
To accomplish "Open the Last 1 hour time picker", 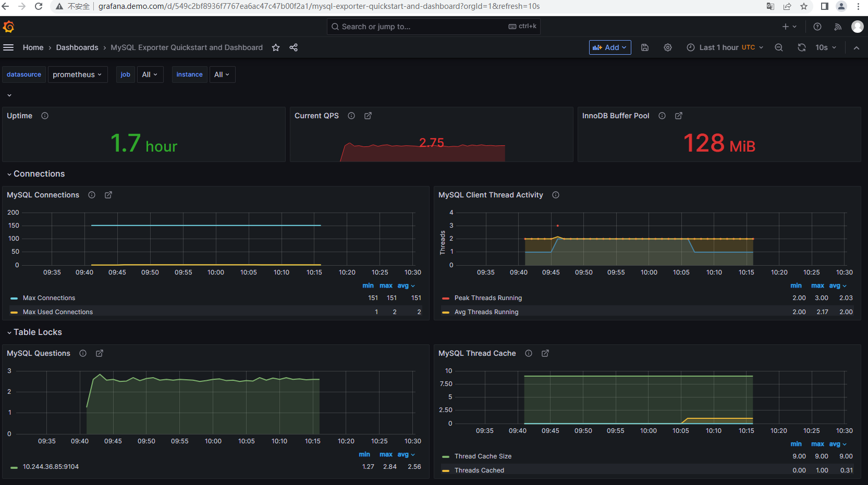I will click(x=725, y=47).
